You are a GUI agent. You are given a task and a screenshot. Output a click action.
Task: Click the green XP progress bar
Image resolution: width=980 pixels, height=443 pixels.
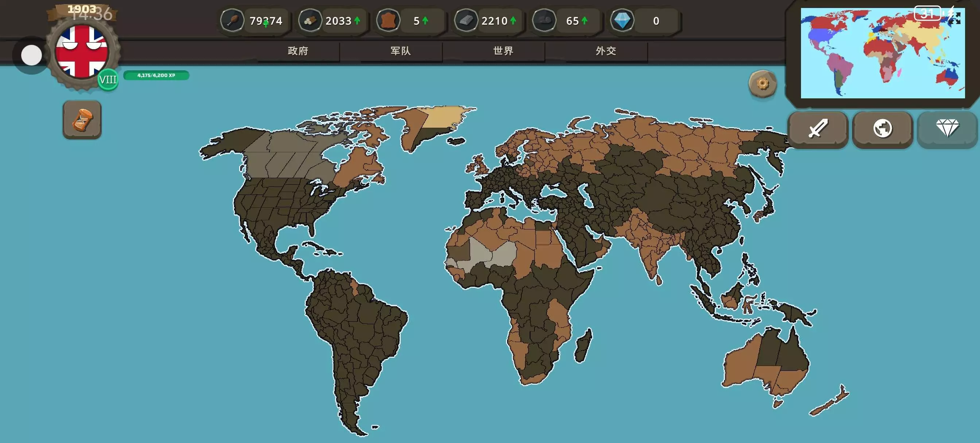[156, 75]
